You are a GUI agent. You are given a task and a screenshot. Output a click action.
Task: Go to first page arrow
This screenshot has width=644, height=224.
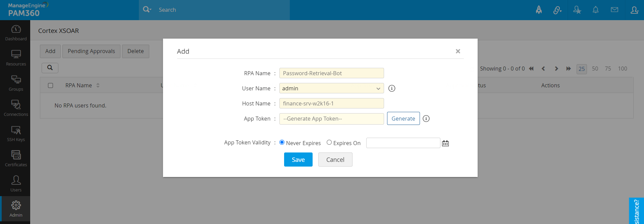click(531, 69)
